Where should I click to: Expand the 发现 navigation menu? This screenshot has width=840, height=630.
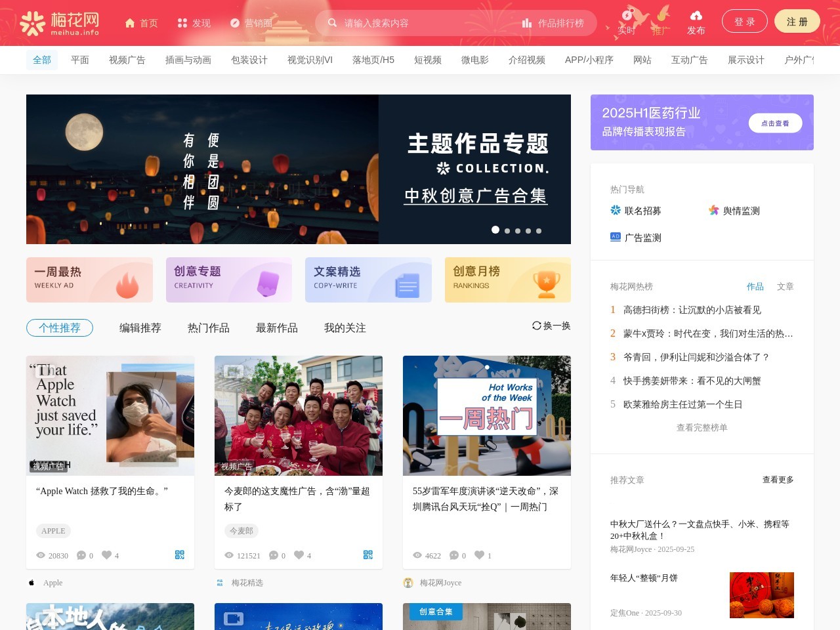point(194,23)
